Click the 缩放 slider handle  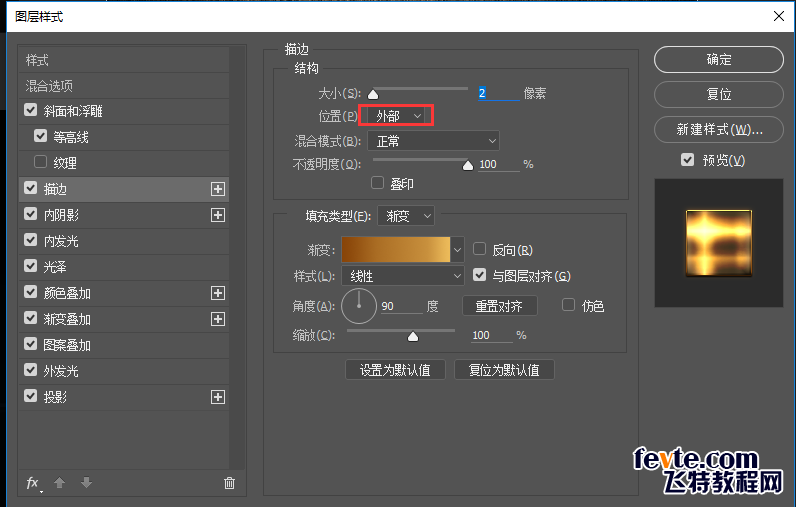pos(413,336)
